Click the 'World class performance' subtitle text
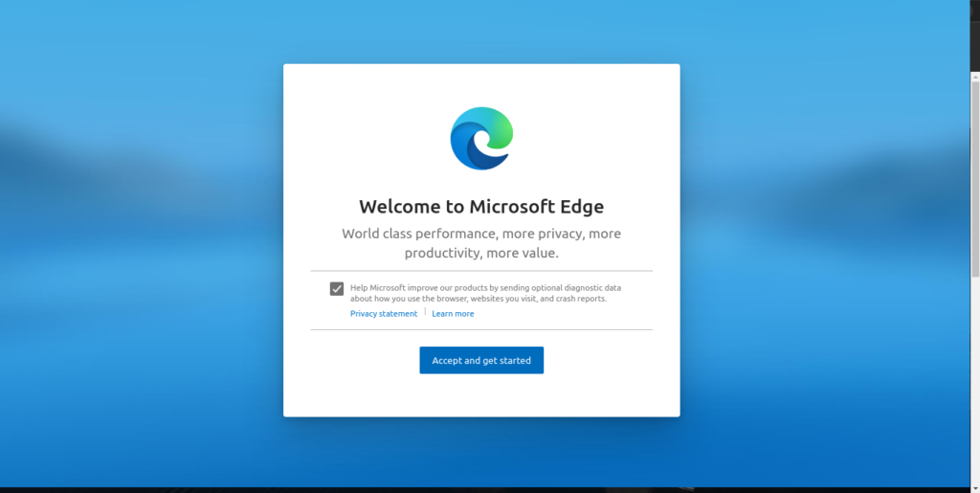 481,243
